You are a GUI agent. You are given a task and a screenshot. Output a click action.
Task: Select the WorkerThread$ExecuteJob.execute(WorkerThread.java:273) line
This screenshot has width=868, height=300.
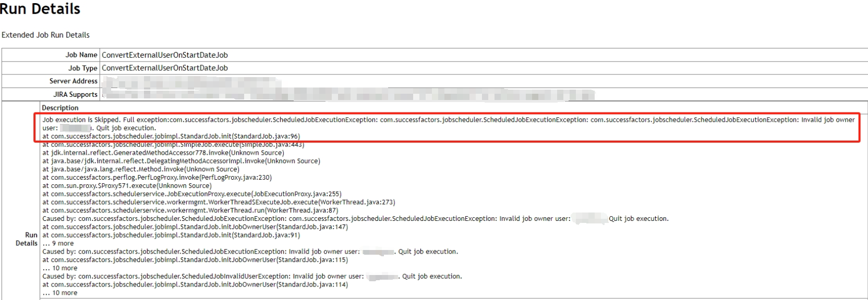(219, 202)
